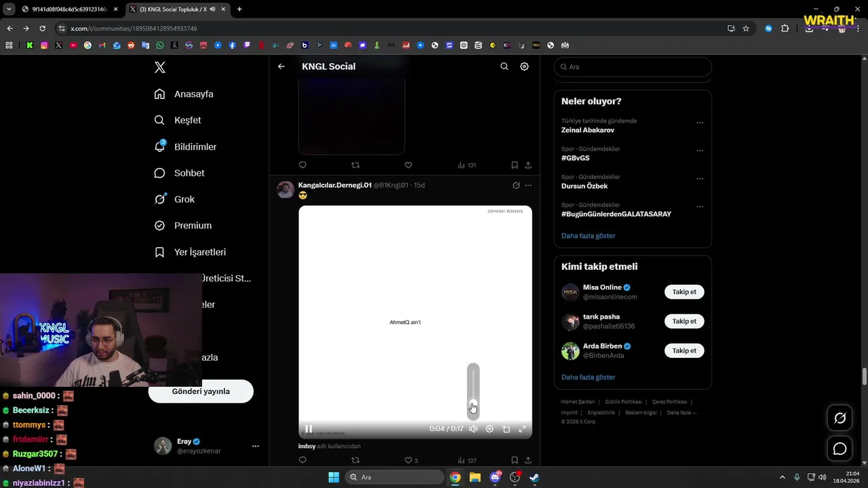Open Twitch bookmark in bookmarks bar
The width and height of the screenshot is (868, 488).
[247, 45]
